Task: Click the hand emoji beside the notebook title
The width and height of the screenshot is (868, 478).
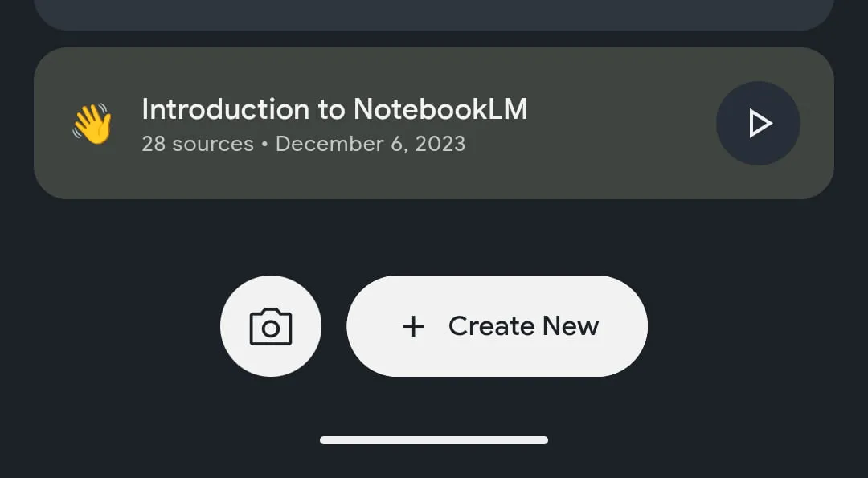Action: click(92, 122)
